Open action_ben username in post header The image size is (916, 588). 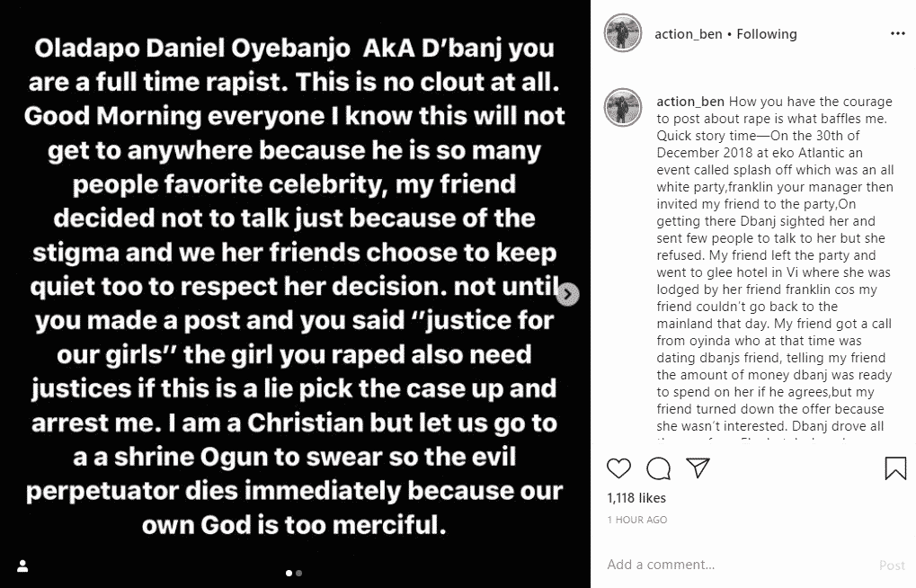coord(684,34)
